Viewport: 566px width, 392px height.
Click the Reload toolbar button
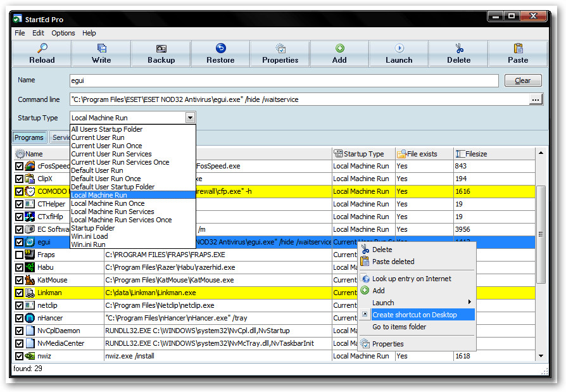[42, 54]
